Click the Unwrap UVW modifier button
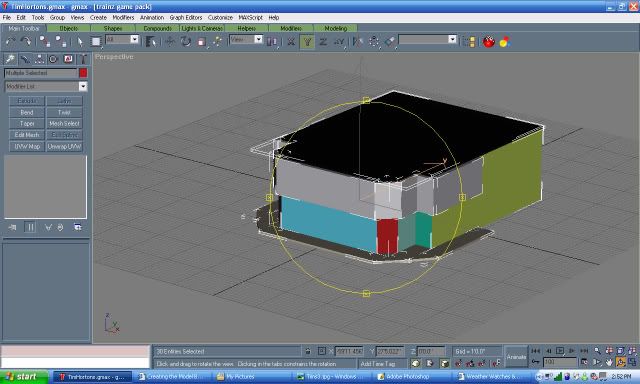 (64, 146)
